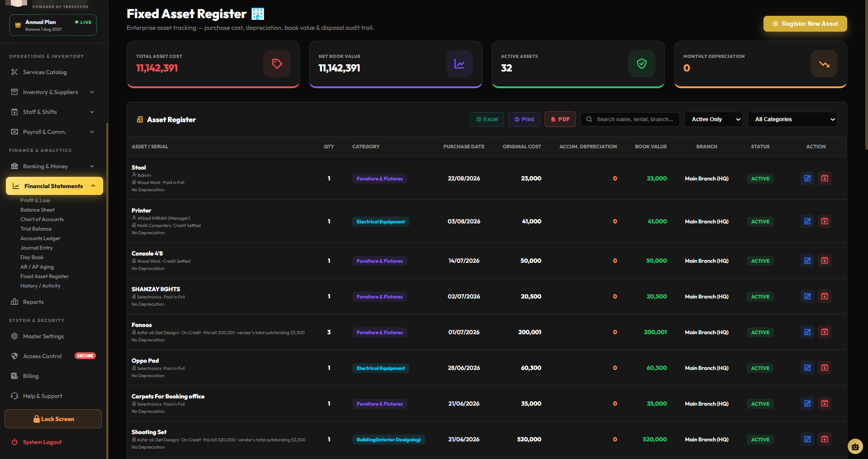Click red dispose icon for Printer row
The image size is (868, 459).
(825, 221)
